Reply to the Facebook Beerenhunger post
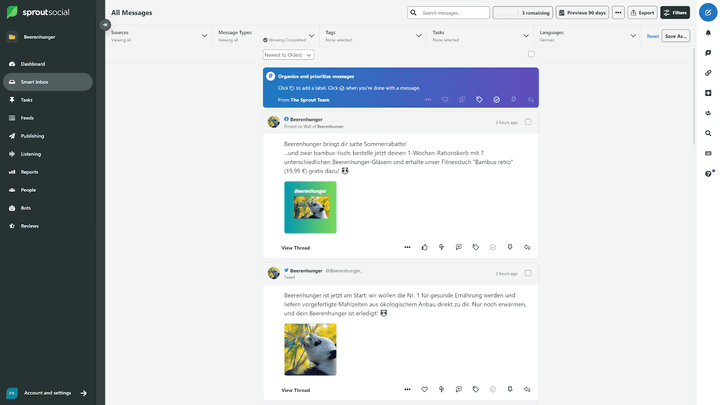 527,247
